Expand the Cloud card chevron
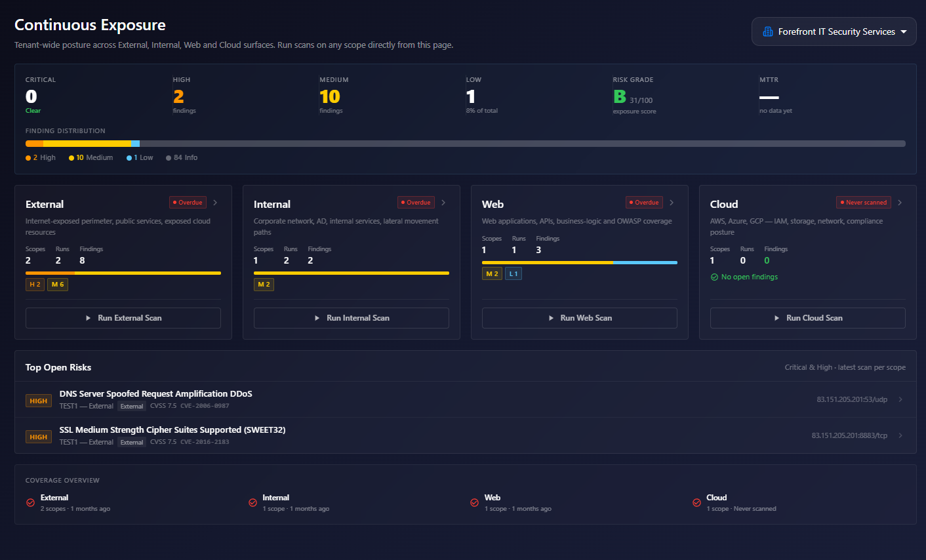Viewport: 926px width, 560px height. coord(900,203)
